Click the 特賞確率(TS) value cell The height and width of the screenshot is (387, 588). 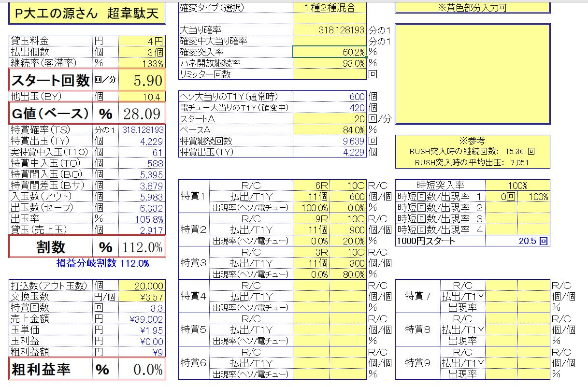coord(142,130)
